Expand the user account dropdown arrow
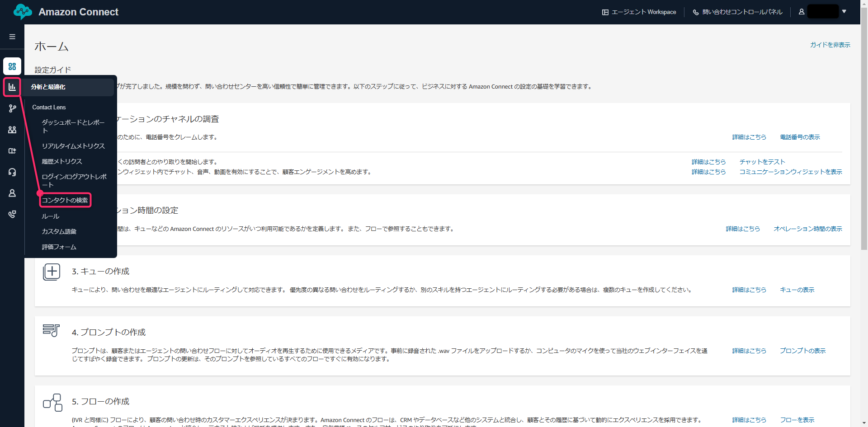 click(844, 12)
